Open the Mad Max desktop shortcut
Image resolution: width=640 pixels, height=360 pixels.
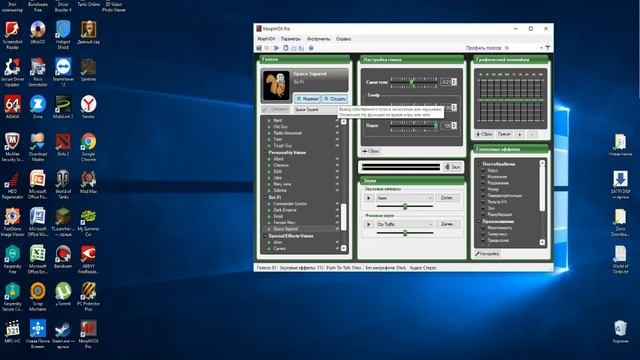(88, 182)
